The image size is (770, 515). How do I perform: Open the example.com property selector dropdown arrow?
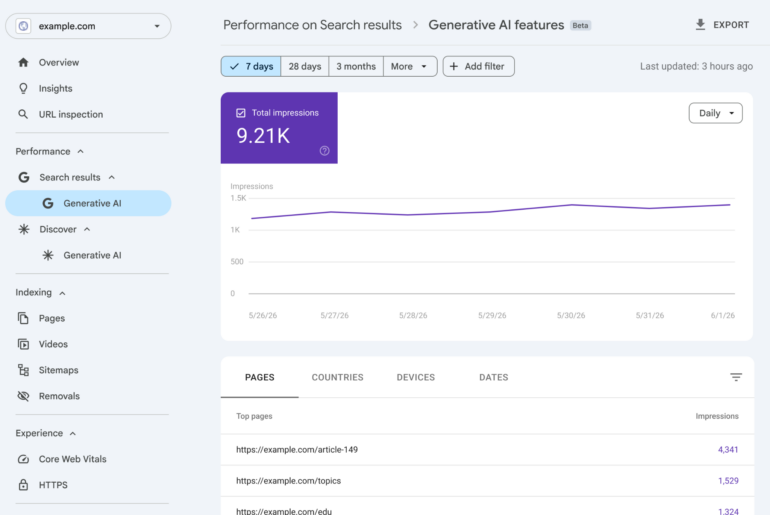pos(157,26)
